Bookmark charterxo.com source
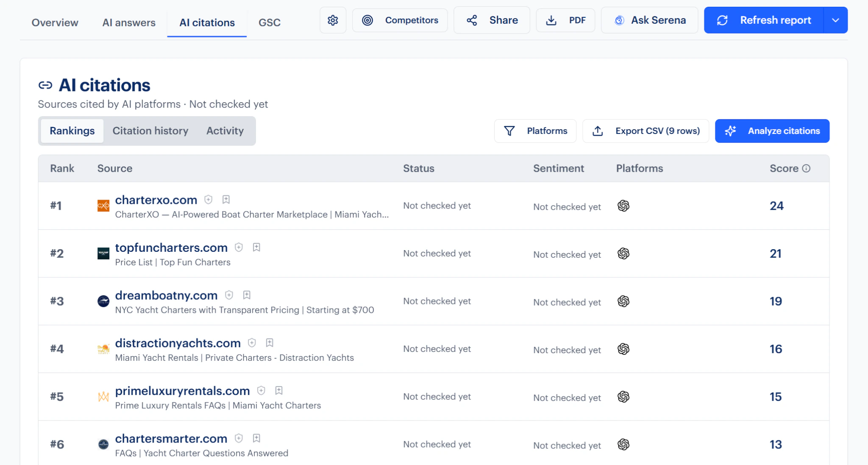This screenshot has width=868, height=465. (226, 199)
